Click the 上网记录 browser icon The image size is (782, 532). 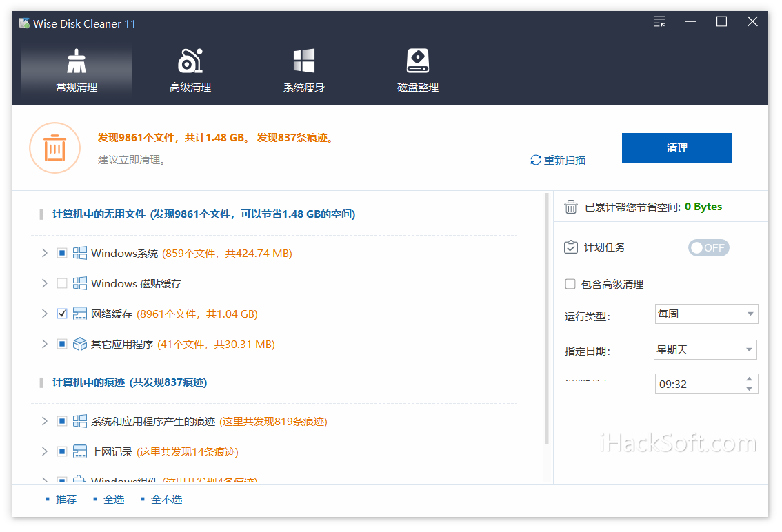[80, 452]
